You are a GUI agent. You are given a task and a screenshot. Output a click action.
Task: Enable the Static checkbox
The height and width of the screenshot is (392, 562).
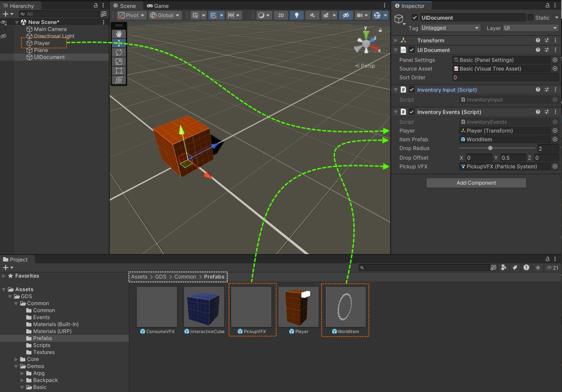pyautogui.click(x=531, y=18)
